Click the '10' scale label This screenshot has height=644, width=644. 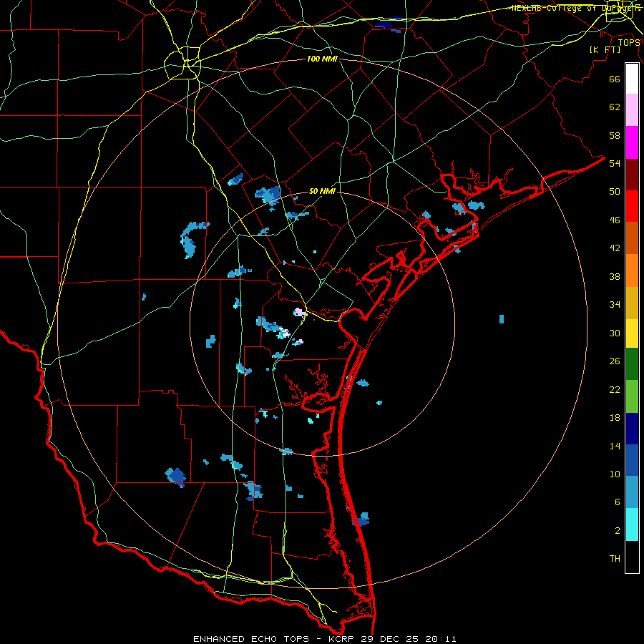tap(615, 474)
